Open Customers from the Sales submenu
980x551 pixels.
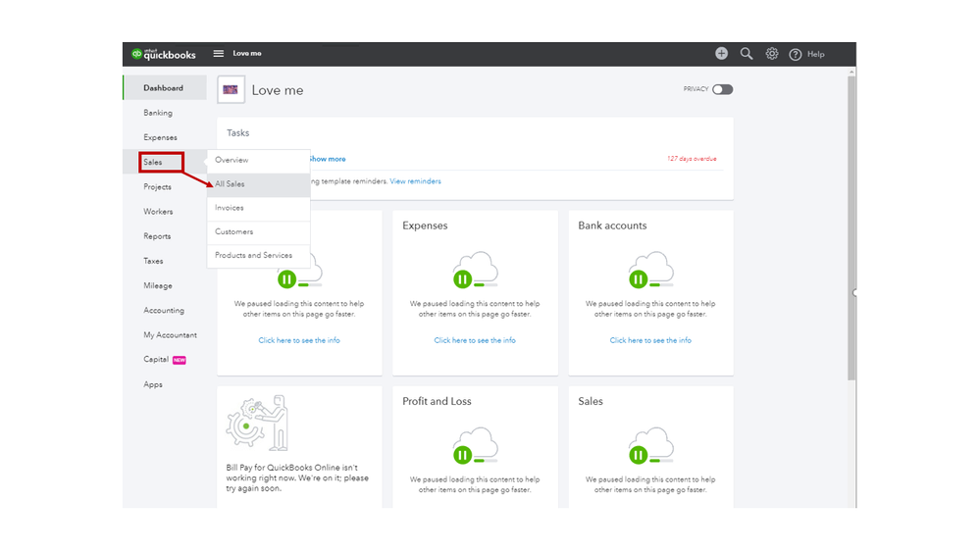pos(234,231)
